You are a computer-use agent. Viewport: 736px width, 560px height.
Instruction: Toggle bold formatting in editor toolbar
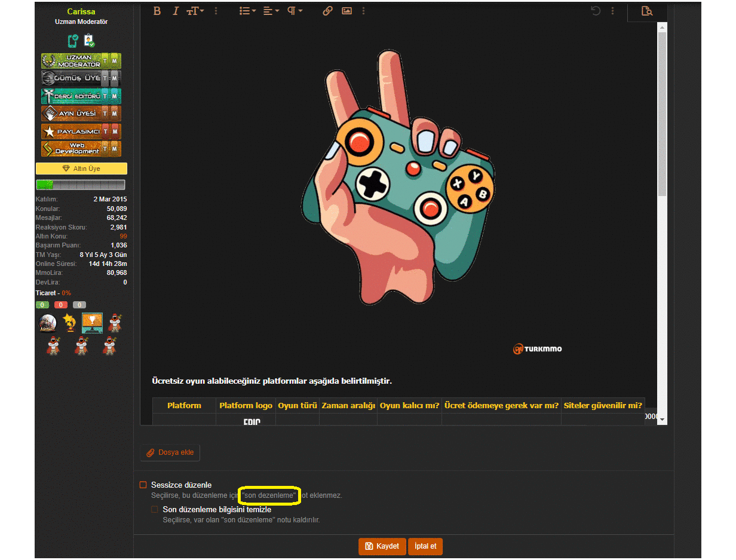coord(157,11)
